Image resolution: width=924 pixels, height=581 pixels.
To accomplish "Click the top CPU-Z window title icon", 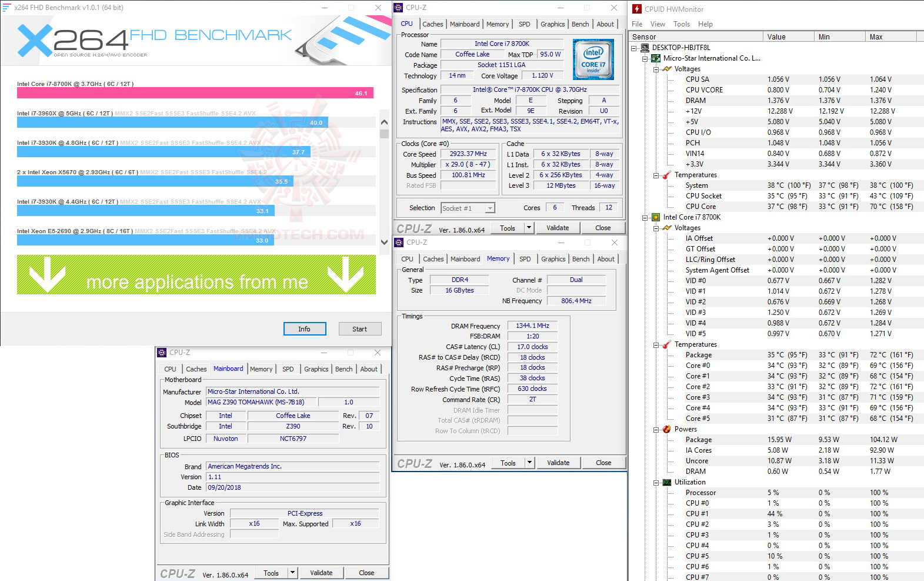I will tap(399, 8).
